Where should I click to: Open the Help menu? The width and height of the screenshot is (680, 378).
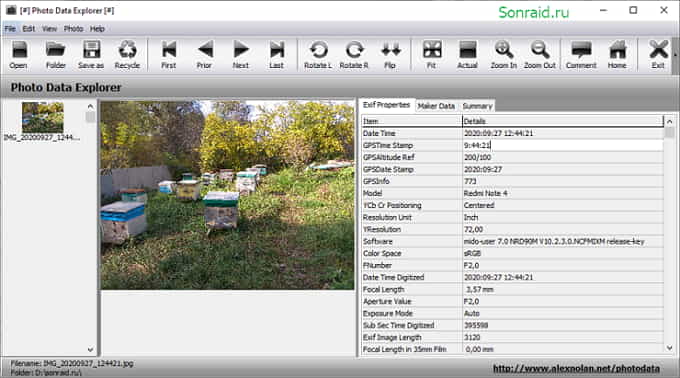coord(97,29)
